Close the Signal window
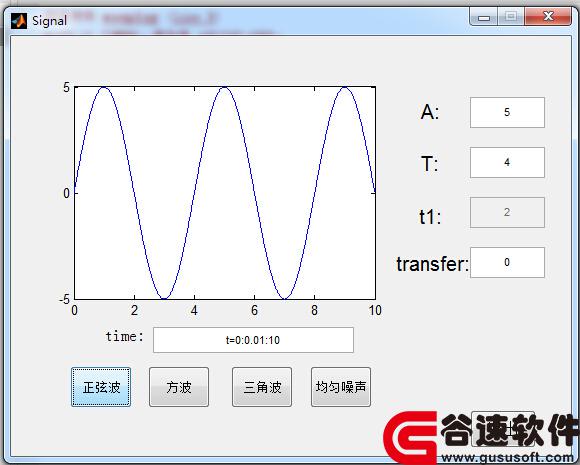The image size is (580, 465). click(x=548, y=17)
